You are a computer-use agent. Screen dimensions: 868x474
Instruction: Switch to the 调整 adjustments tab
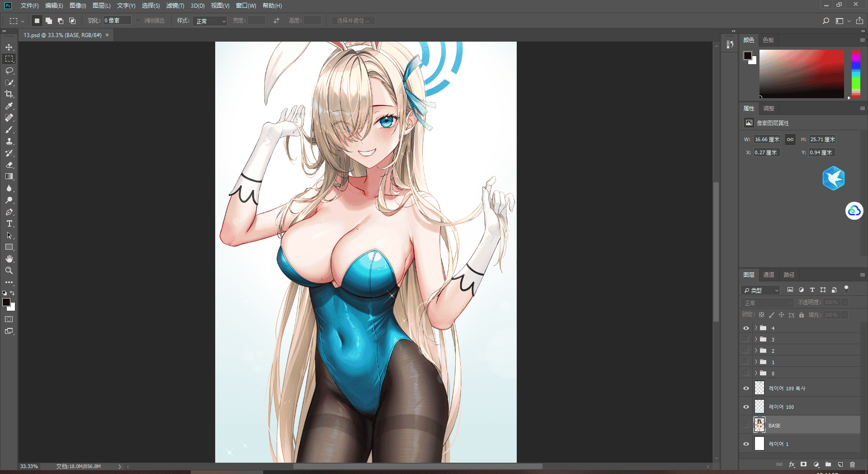(769, 108)
